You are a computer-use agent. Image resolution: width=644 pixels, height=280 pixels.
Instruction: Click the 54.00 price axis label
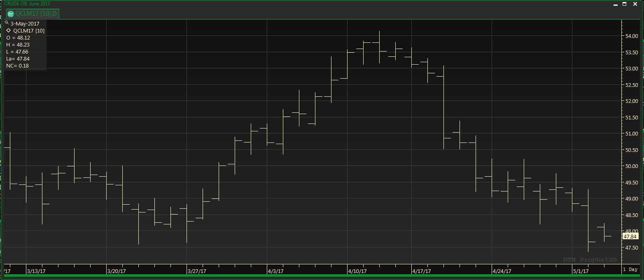click(632, 36)
